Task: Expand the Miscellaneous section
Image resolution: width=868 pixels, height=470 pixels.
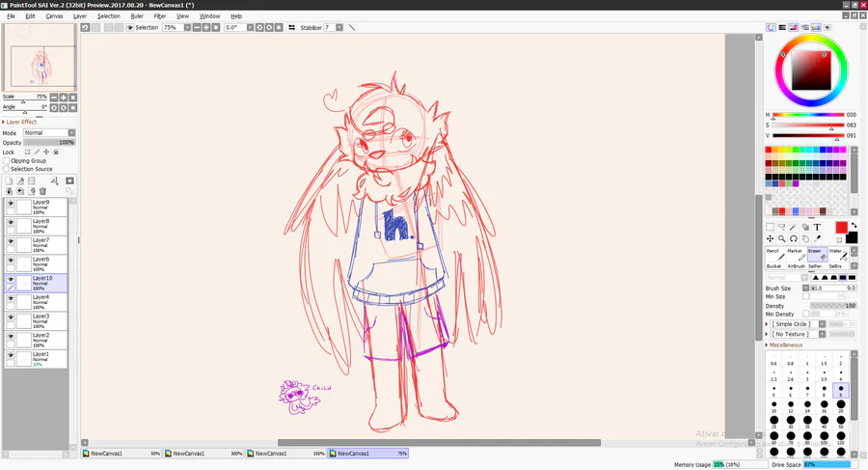Action: tap(784, 345)
